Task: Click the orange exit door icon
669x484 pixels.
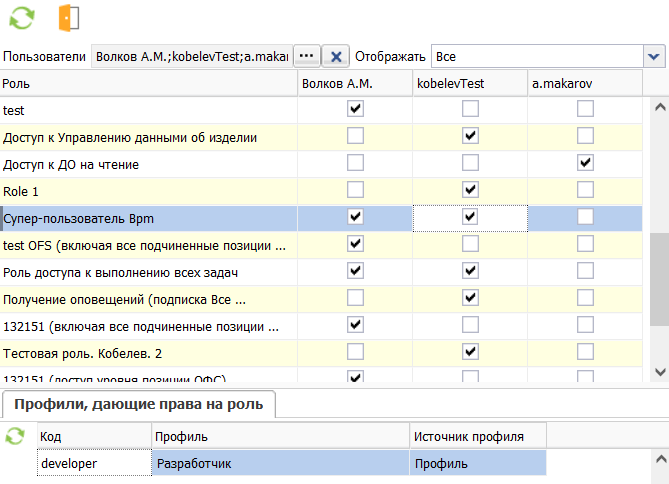Action: (68, 18)
